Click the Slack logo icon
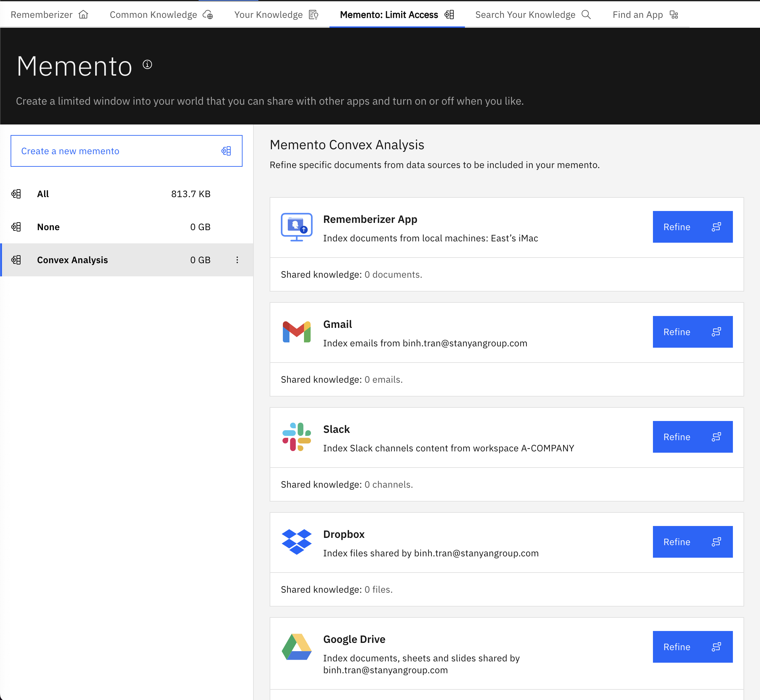Image resolution: width=760 pixels, height=700 pixels. point(296,437)
